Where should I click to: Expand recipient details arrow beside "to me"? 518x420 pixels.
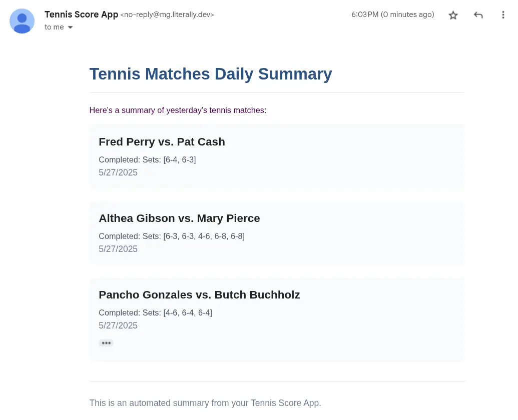point(71,27)
